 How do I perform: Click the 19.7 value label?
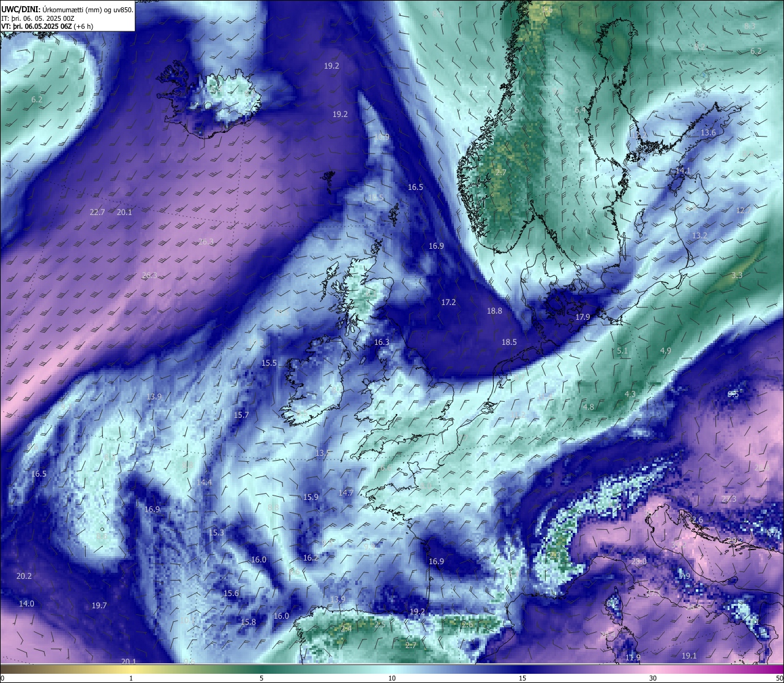coord(99,606)
